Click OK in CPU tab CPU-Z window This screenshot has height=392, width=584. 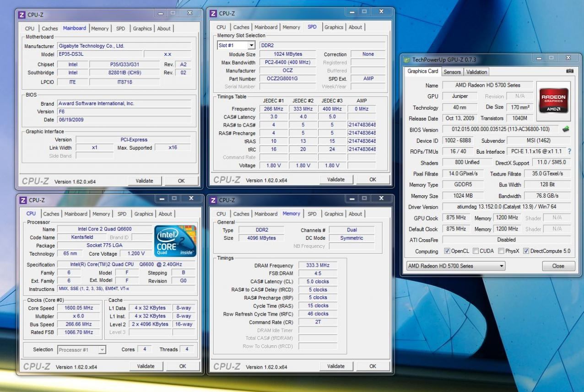(x=183, y=366)
